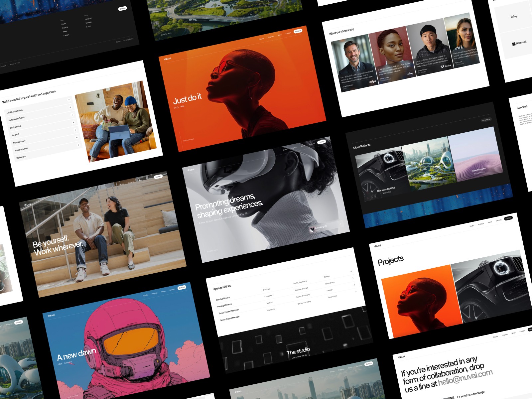This screenshot has width=532, height=399.
Task: Click the black Contact button on the Projects page
Action: [x=508, y=218]
